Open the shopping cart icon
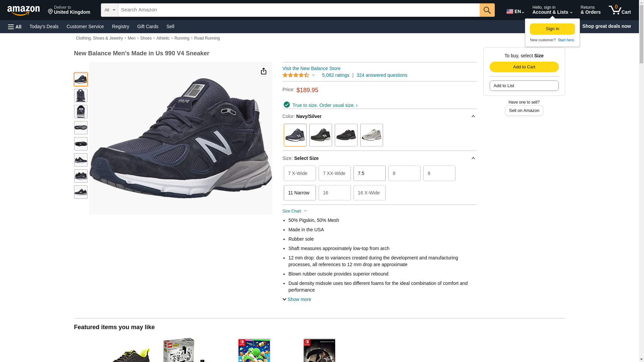 click(619, 10)
